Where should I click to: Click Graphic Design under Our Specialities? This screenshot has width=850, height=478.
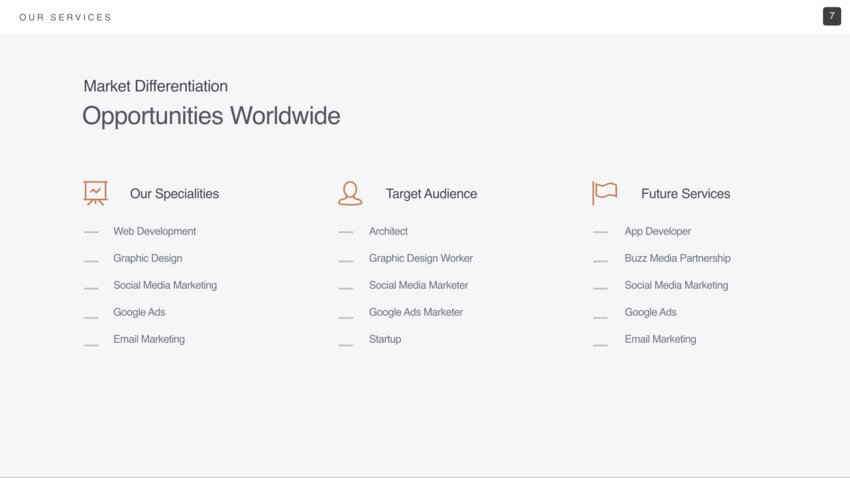(x=147, y=258)
